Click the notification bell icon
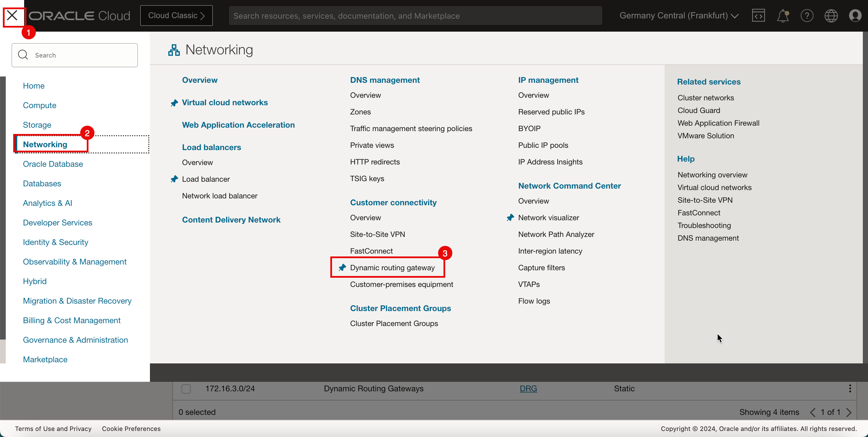868x437 pixels. pyautogui.click(x=783, y=16)
